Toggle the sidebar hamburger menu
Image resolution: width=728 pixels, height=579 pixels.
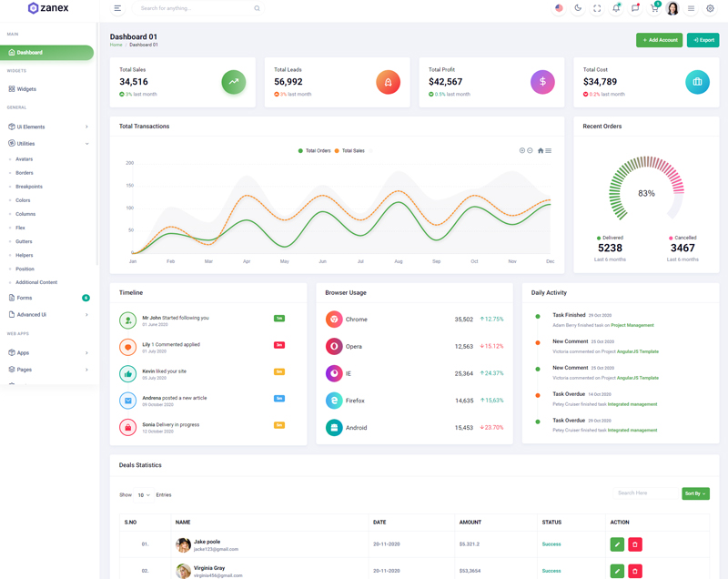click(117, 8)
